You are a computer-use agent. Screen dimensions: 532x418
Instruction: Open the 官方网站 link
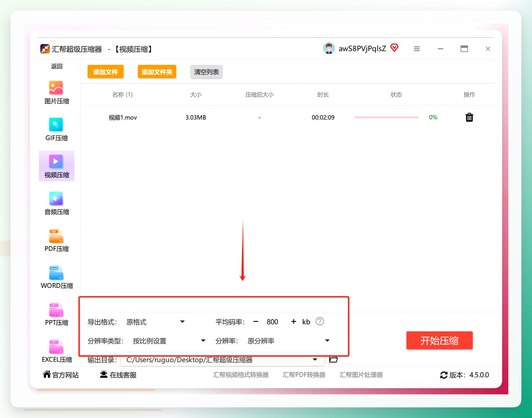(61, 374)
